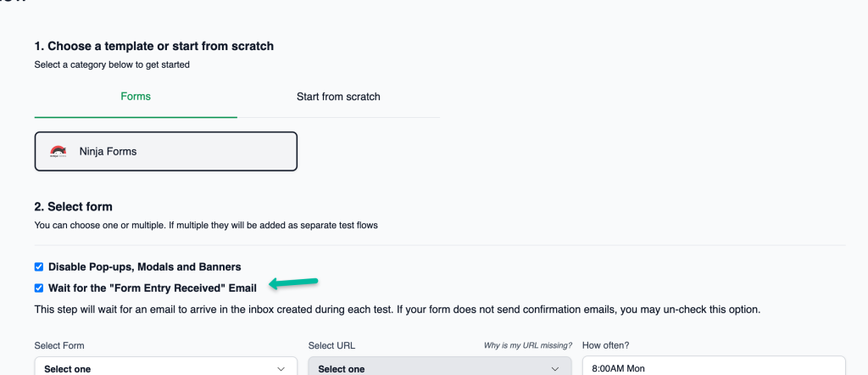Uncheck Disable Pop-ups, Modals and Banners checkbox

click(39, 267)
